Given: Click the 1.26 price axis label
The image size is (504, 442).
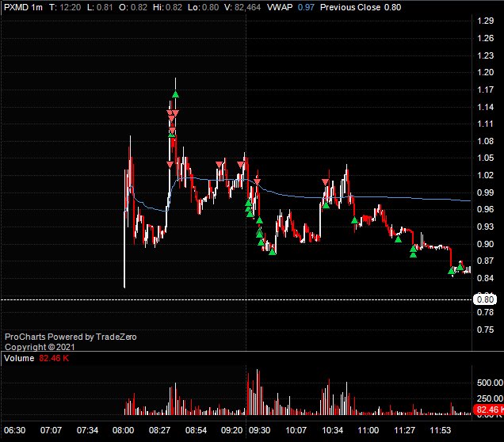Looking at the screenshot, I should click(x=485, y=38).
